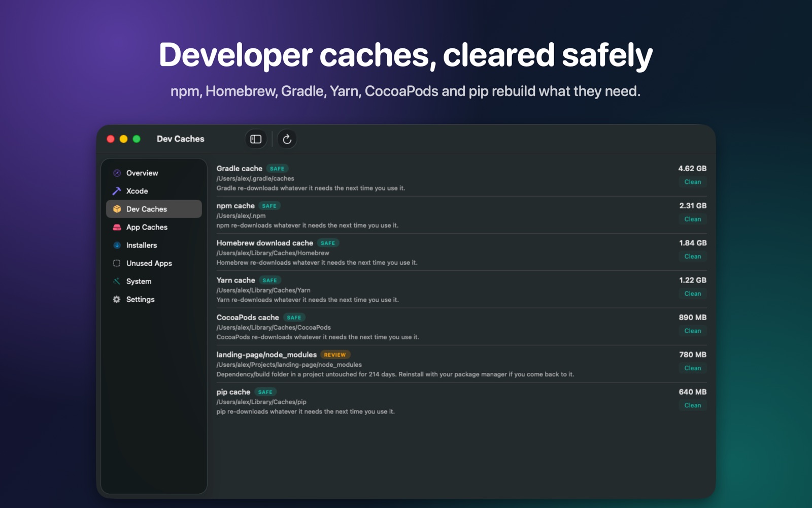
Task: Click the path /Users/alex/Library/Caches/pip
Action: tap(261, 402)
